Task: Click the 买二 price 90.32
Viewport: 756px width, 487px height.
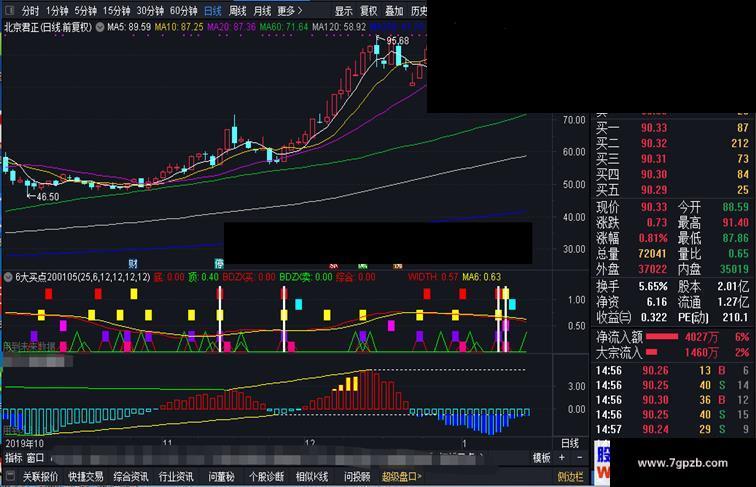Action: [654, 143]
